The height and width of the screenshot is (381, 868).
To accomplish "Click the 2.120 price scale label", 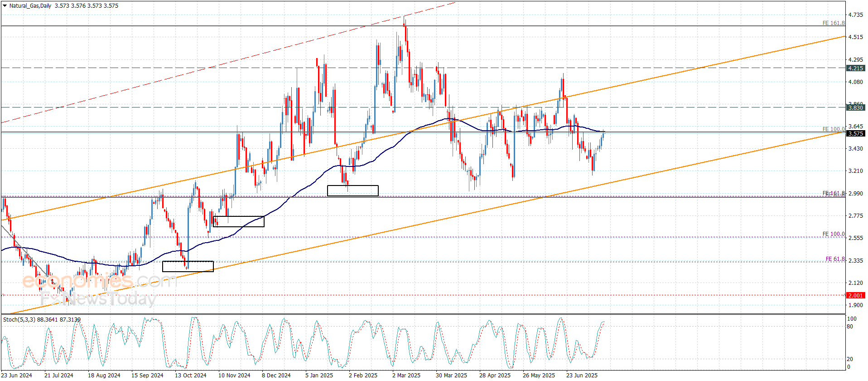I will (x=856, y=283).
